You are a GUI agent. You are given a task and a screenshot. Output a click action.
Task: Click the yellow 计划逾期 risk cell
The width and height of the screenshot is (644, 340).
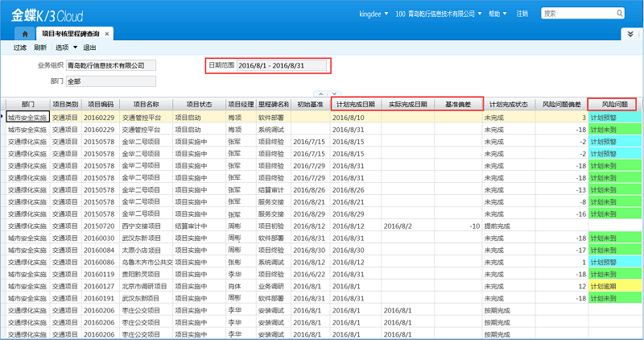[615, 286]
